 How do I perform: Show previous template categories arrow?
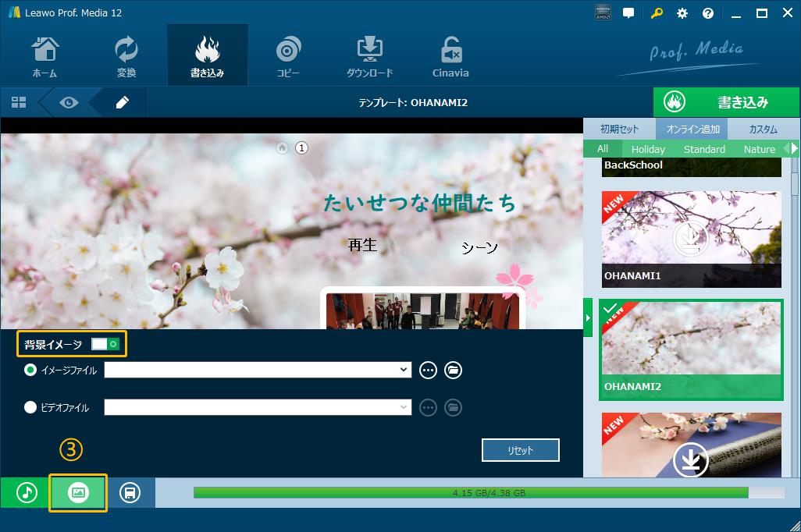click(x=787, y=148)
